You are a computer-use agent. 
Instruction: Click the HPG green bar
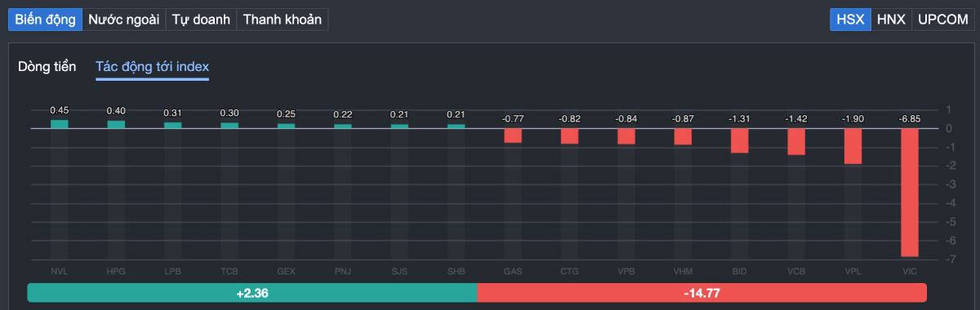(x=116, y=125)
